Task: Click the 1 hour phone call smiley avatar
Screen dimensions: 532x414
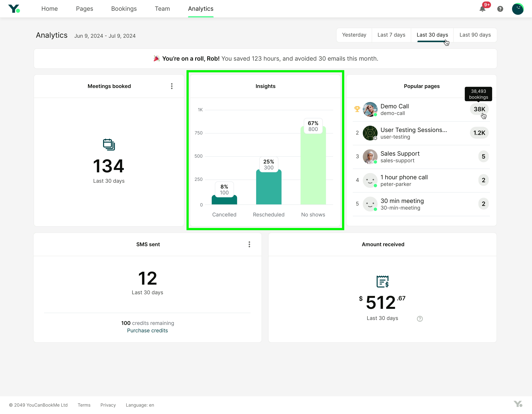Action: (370, 180)
